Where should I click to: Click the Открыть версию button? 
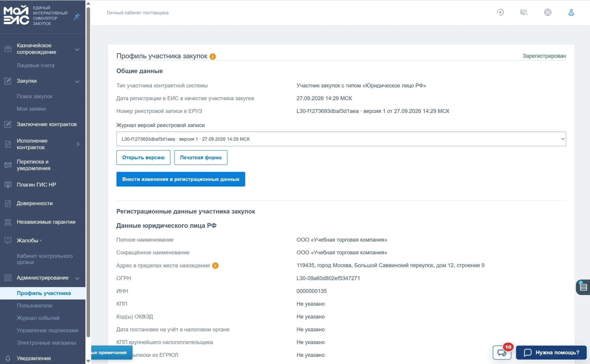pos(143,158)
